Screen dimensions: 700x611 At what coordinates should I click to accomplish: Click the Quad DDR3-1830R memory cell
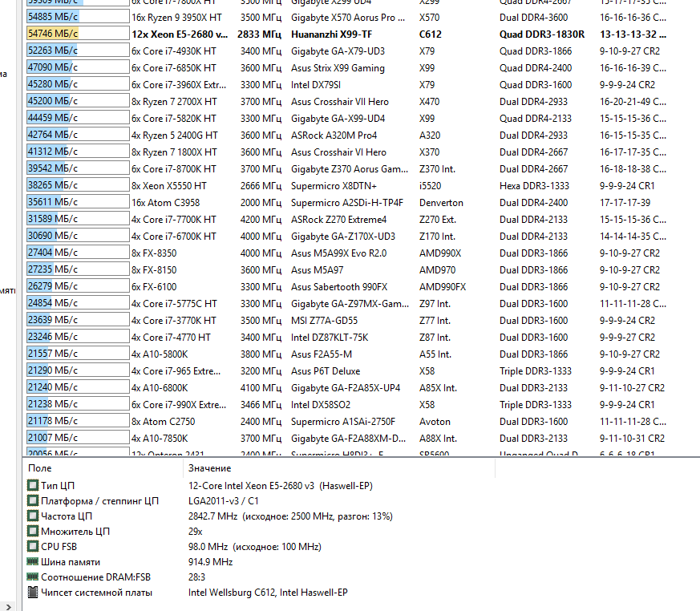click(542, 34)
